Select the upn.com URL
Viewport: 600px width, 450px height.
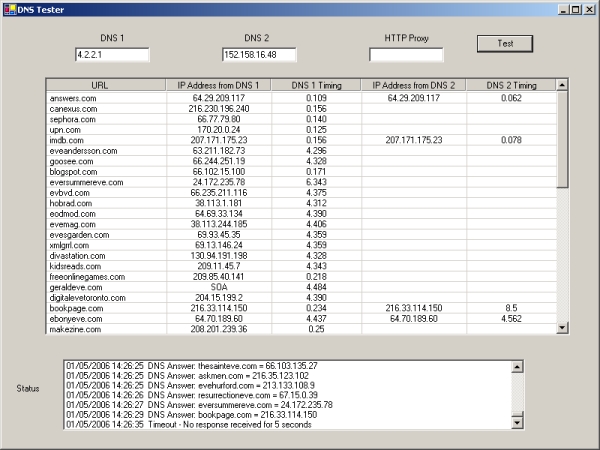click(65, 130)
